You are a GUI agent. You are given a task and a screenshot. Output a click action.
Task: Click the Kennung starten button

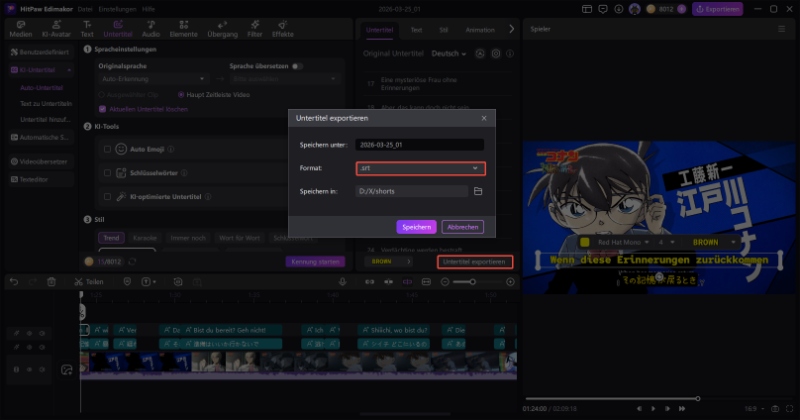[x=315, y=261]
